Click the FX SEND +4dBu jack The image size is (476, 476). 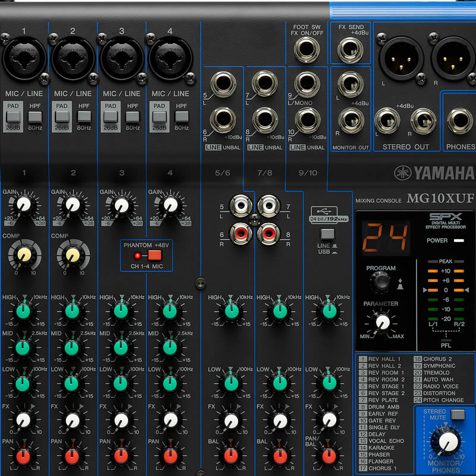[x=350, y=51]
